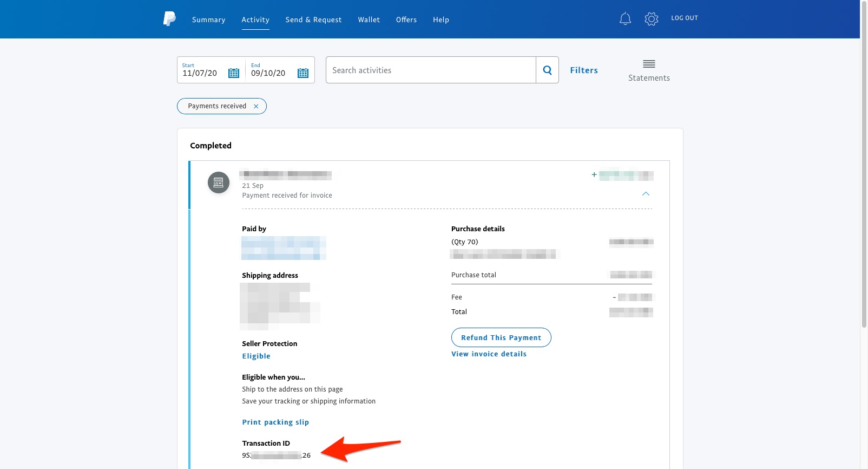Open the notifications bell
This screenshot has height=469, width=868.
click(625, 19)
